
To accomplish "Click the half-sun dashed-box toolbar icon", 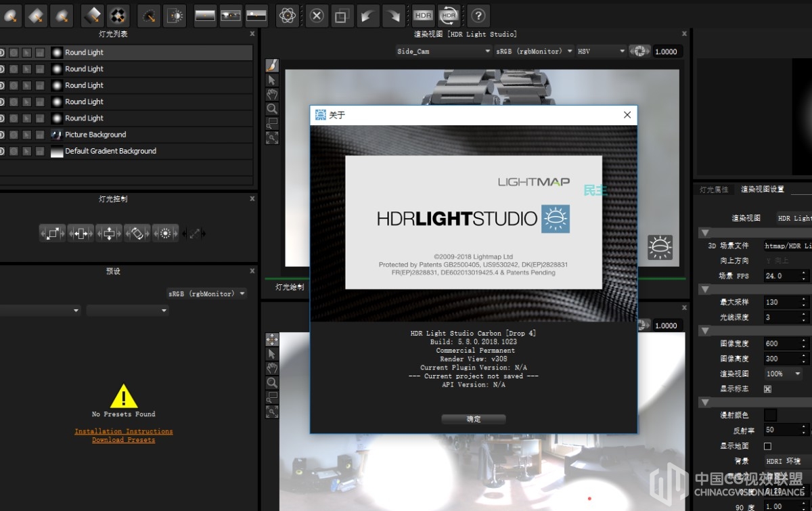I will pos(175,15).
